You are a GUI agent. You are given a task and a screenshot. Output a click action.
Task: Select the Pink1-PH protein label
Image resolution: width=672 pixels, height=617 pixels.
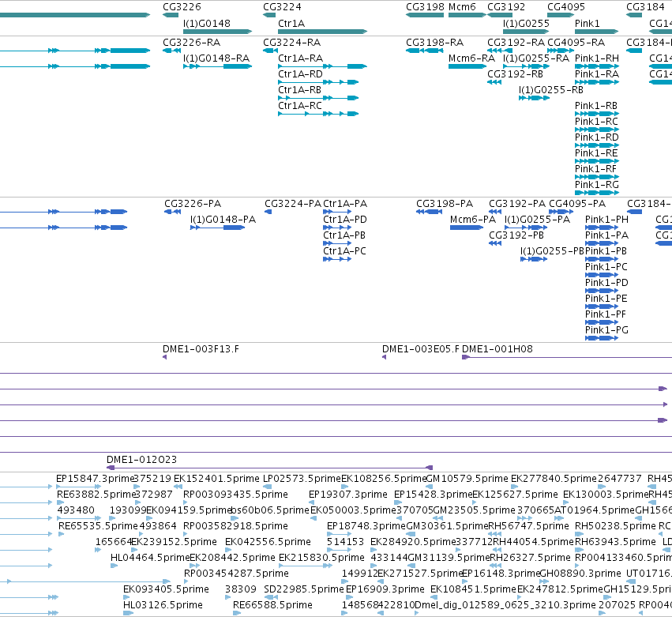click(x=607, y=220)
